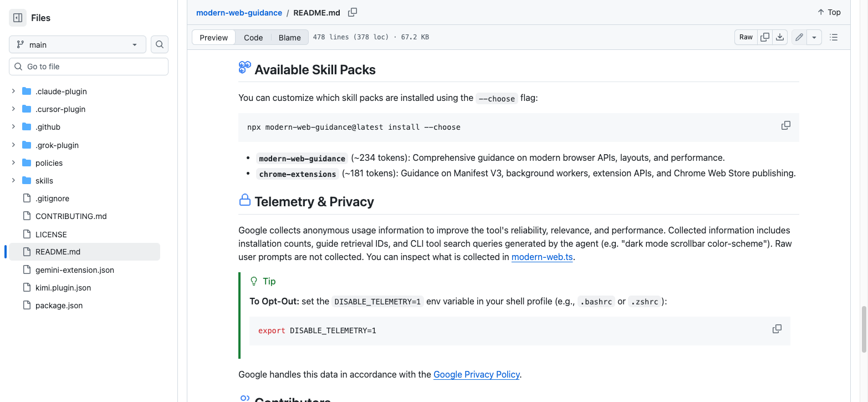This screenshot has height=402, width=868.
Task: Open the modern-web-guidance breadcrumb link
Action: tap(239, 12)
